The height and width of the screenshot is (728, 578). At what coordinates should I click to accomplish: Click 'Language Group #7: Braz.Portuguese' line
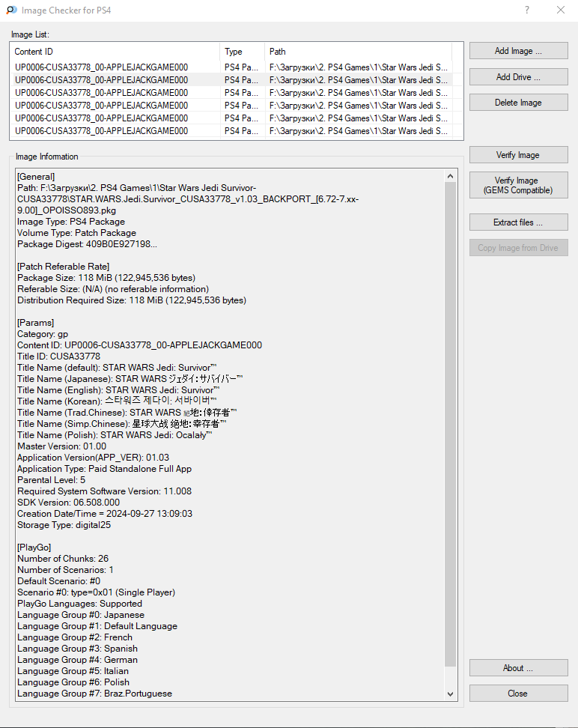point(94,694)
